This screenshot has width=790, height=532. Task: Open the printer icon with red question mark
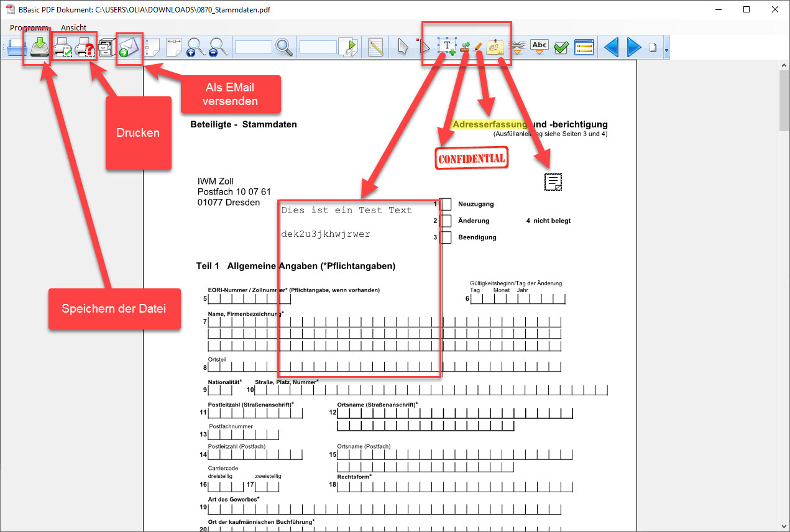tap(85, 47)
